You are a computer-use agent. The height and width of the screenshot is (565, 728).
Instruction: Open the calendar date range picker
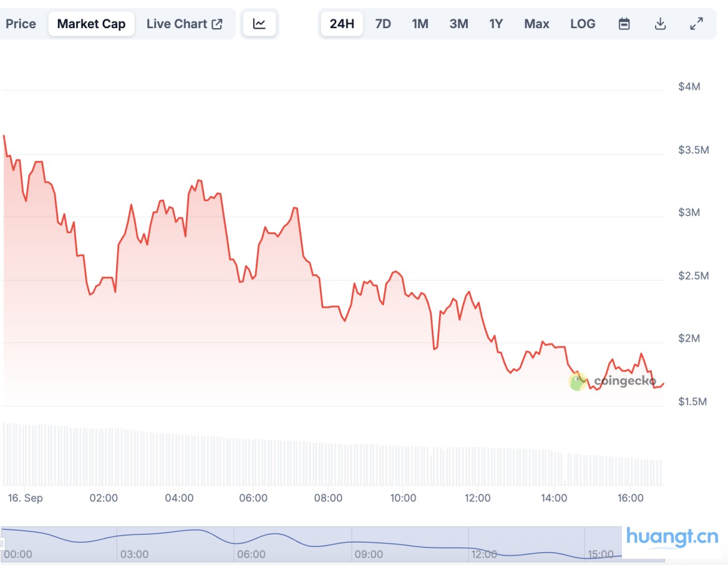(x=624, y=24)
